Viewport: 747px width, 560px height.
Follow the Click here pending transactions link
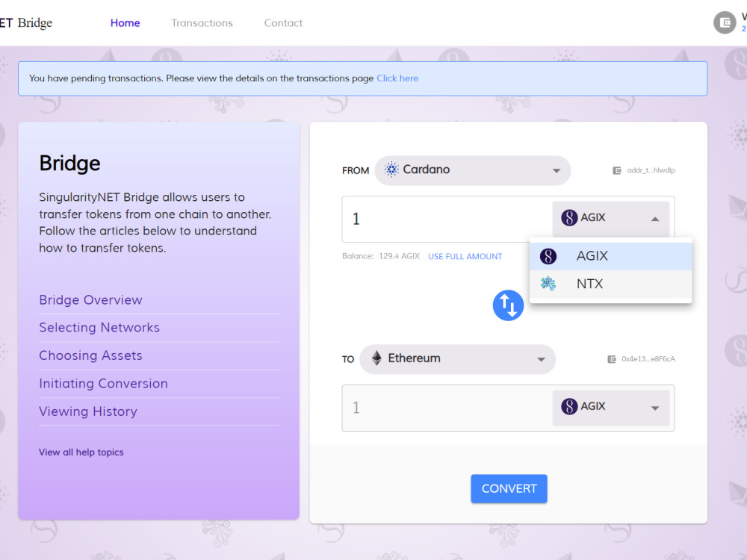tap(397, 78)
